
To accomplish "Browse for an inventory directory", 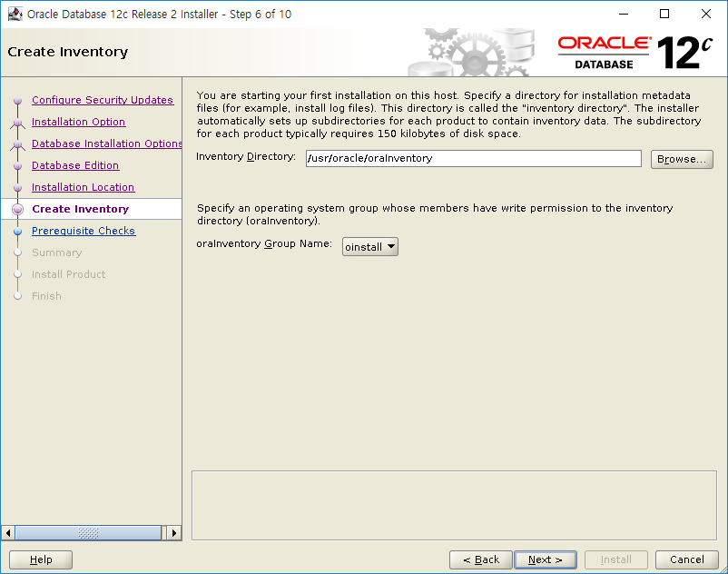I will click(x=682, y=159).
